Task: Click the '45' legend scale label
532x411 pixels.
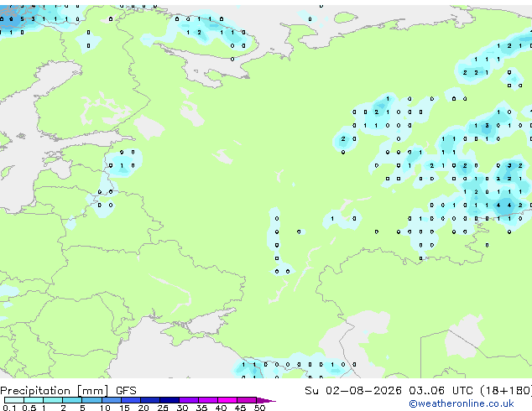Action: tap(240, 408)
